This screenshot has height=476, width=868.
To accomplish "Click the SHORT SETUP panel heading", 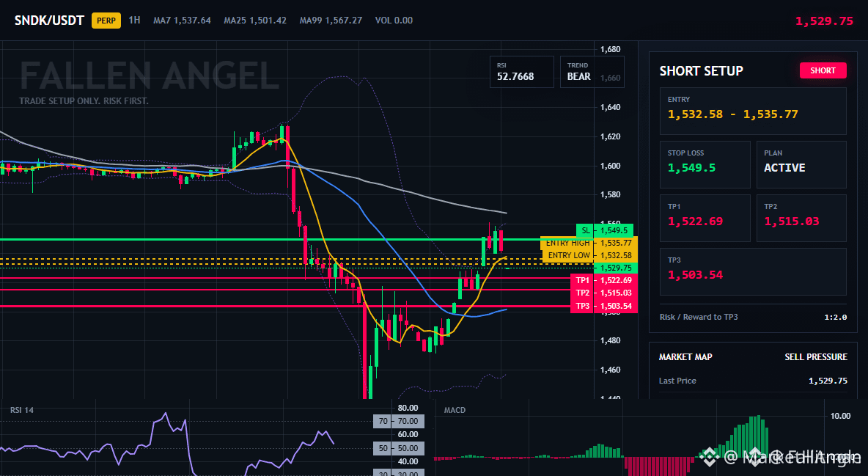I will coord(702,71).
